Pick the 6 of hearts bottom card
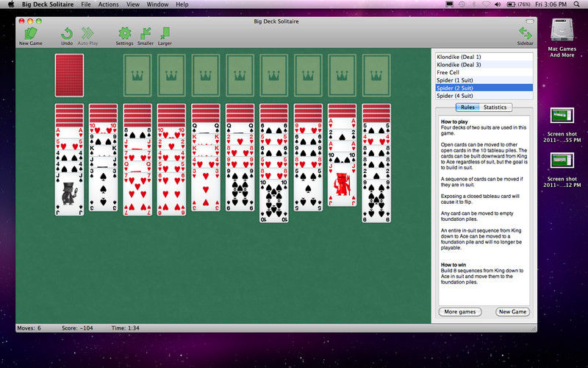The width and height of the screenshot is (588, 368). pos(171,194)
